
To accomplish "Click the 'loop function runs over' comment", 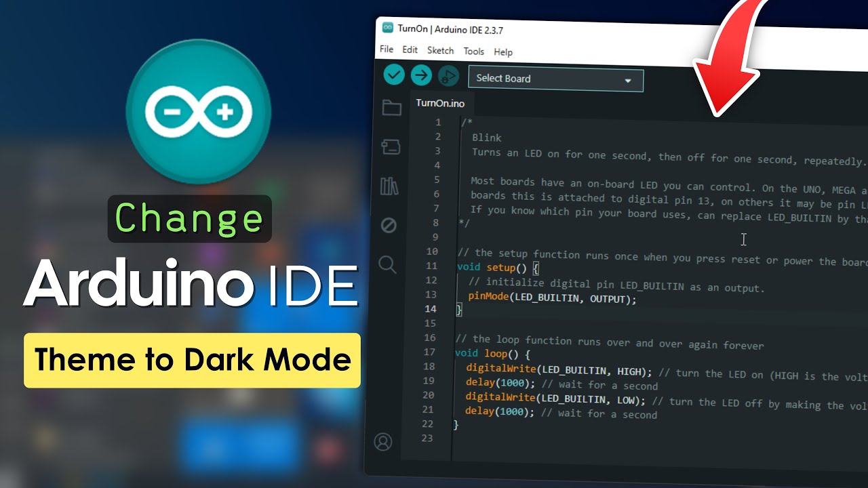I will [609, 342].
